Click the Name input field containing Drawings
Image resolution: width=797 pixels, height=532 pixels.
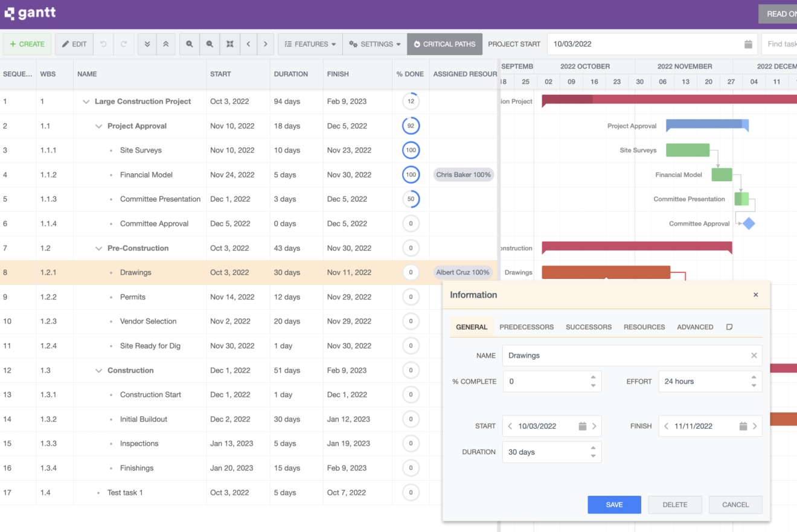625,356
